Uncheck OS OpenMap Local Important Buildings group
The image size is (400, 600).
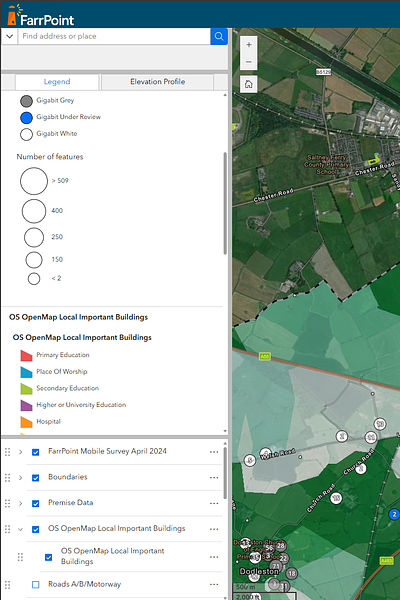click(36, 529)
